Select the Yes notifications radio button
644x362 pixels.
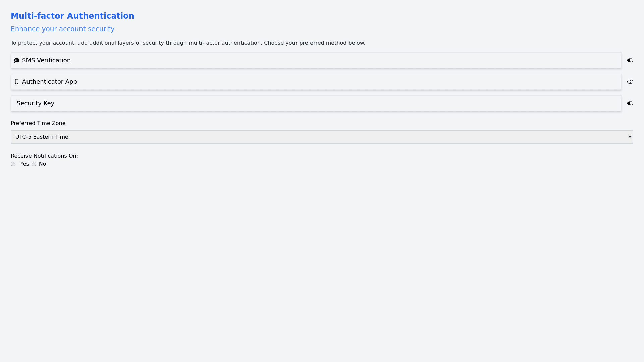[13, 164]
